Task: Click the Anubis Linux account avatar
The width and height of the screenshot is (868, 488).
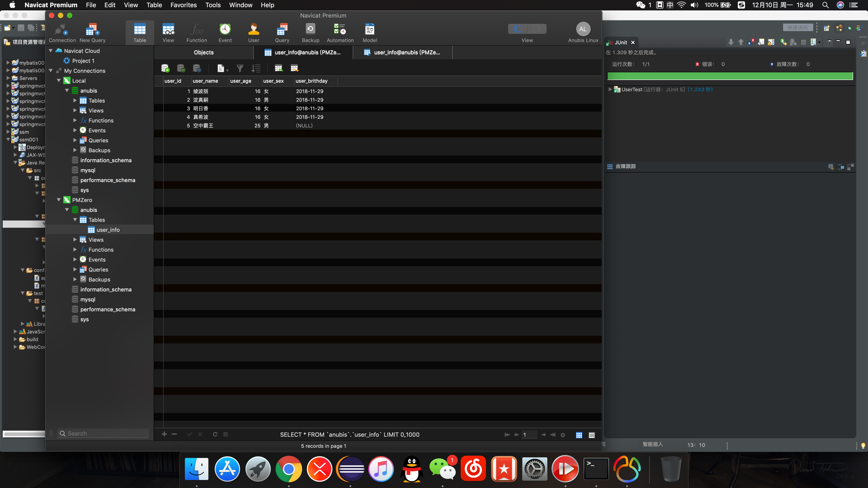Action: pos(583,29)
